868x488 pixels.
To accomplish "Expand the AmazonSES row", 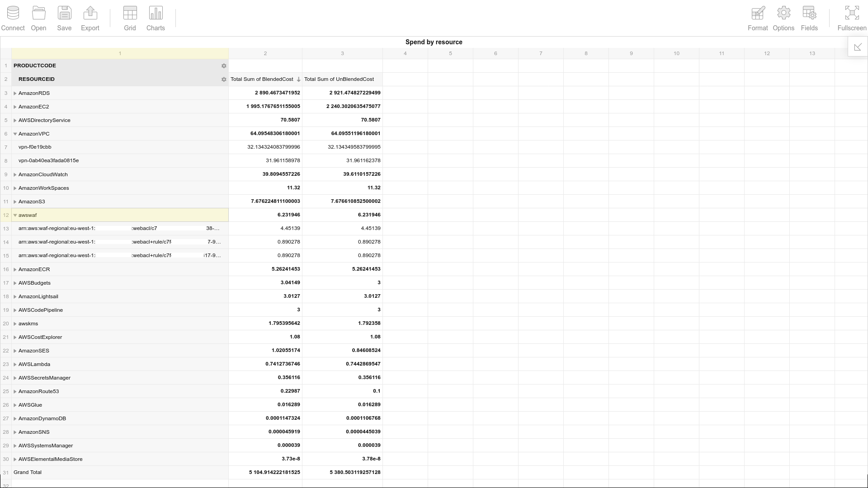I will coord(15,351).
